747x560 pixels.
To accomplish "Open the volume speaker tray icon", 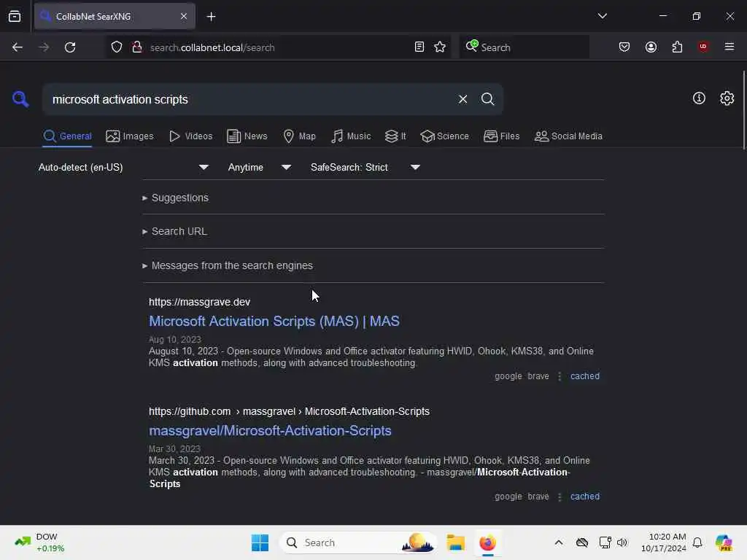I will point(622,542).
